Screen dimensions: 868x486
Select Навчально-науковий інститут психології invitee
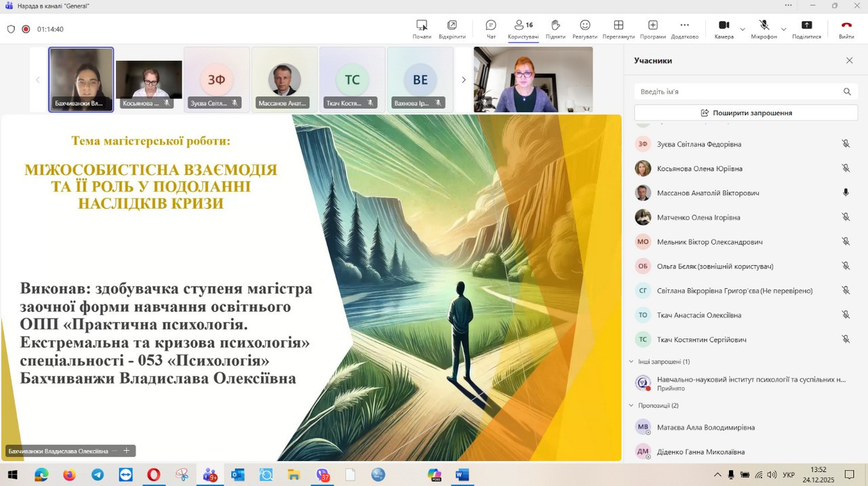click(745, 383)
